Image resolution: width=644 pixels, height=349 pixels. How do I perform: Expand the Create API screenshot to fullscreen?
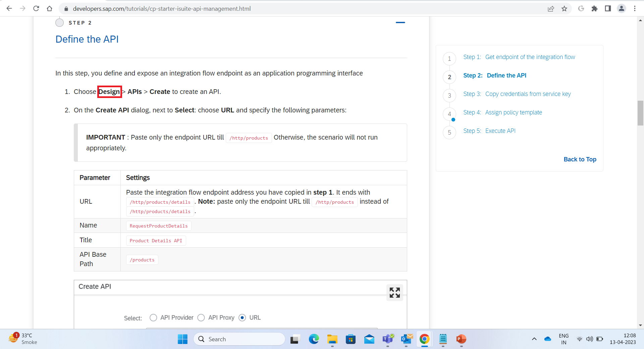[395, 293]
